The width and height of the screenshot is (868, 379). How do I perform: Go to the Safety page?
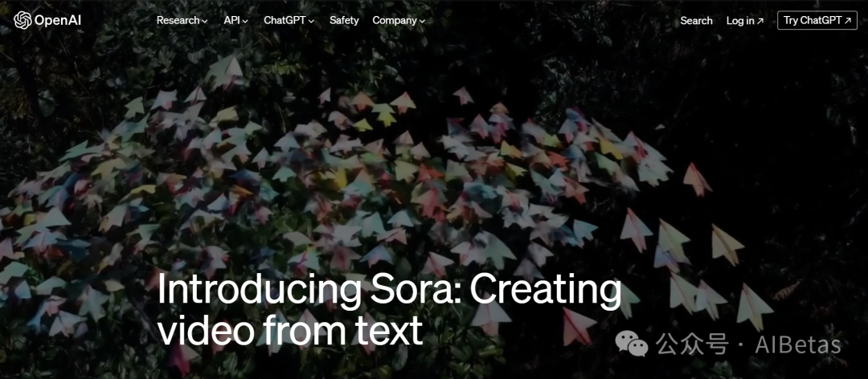pos(344,20)
